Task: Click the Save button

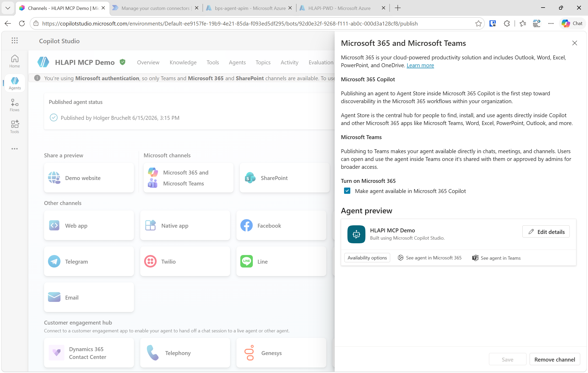Action: tap(507, 359)
